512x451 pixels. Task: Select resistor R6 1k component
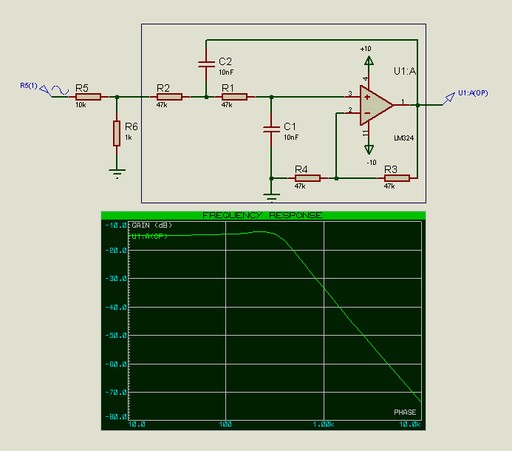point(116,133)
